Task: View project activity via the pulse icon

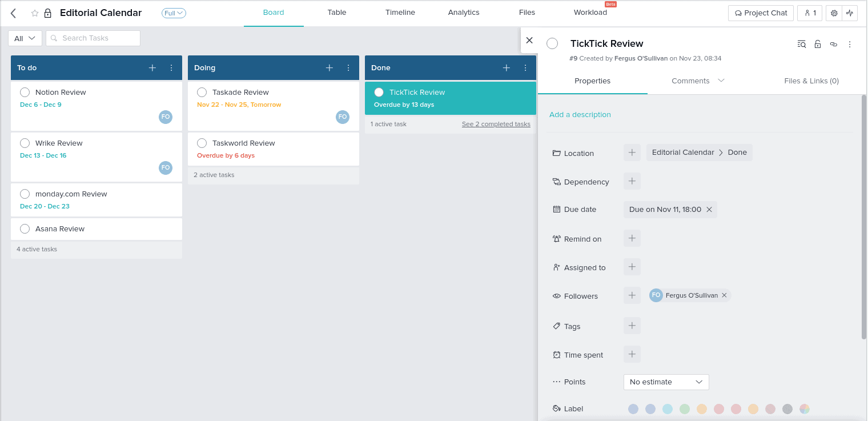Action: point(850,13)
